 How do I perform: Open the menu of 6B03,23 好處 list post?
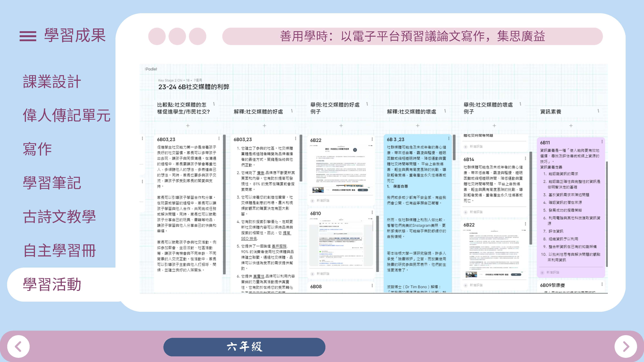295,138
